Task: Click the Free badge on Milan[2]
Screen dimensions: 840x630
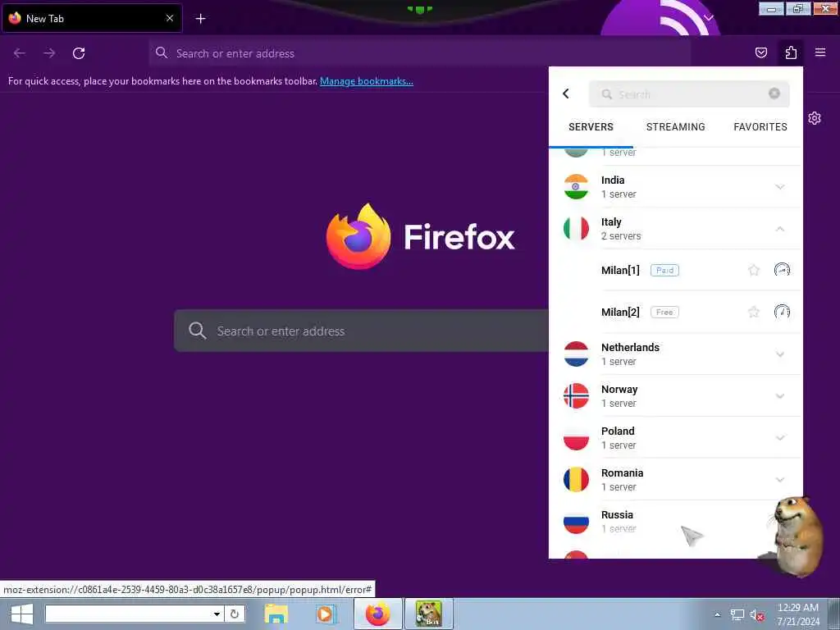Action: tap(664, 313)
